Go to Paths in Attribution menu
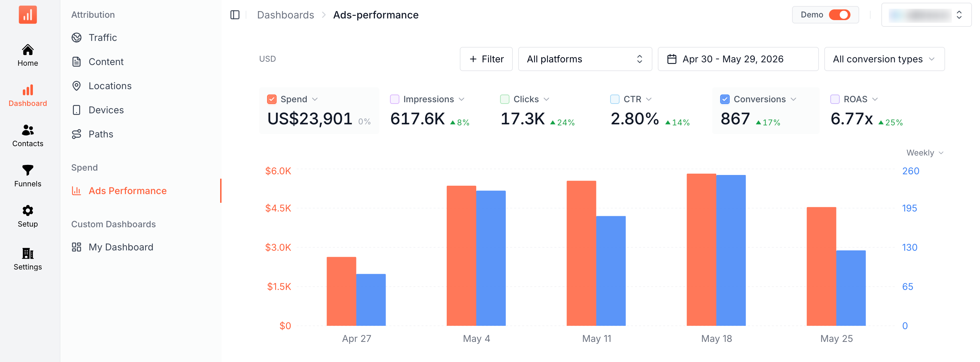Screen dimensions: 980x362 click(x=101, y=134)
